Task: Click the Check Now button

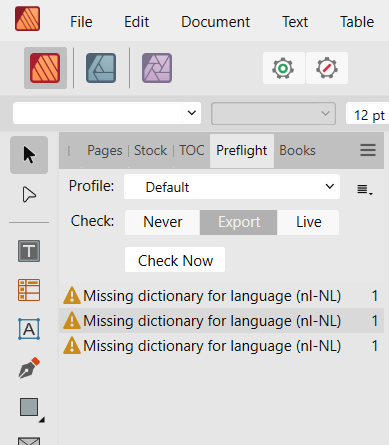Action: click(175, 260)
